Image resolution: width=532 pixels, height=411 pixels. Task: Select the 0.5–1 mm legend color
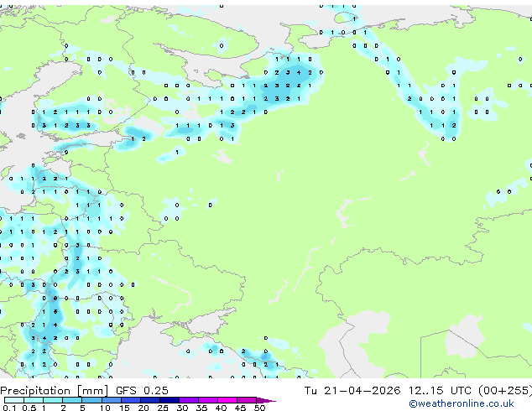pyautogui.click(x=34, y=400)
